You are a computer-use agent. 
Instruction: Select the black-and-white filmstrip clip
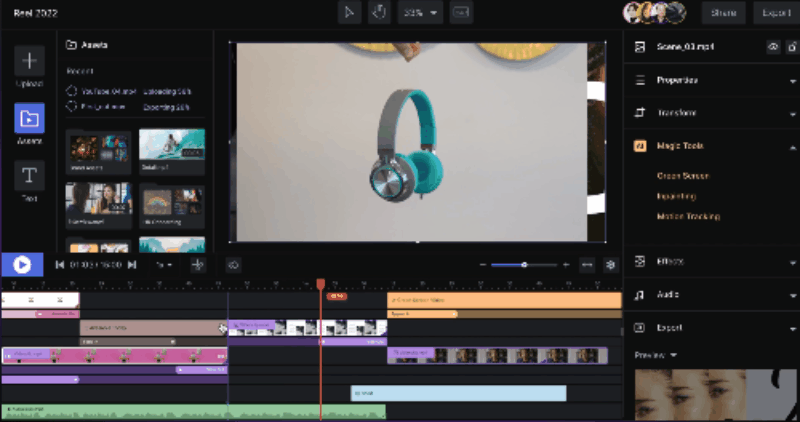[x=308, y=328]
